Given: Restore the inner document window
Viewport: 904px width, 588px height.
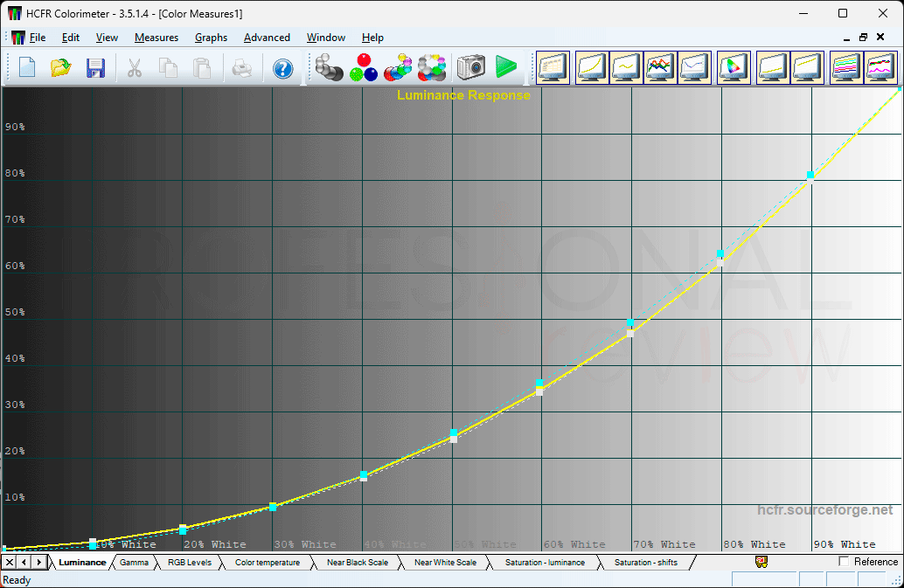Looking at the screenshot, I should click(863, 38).
